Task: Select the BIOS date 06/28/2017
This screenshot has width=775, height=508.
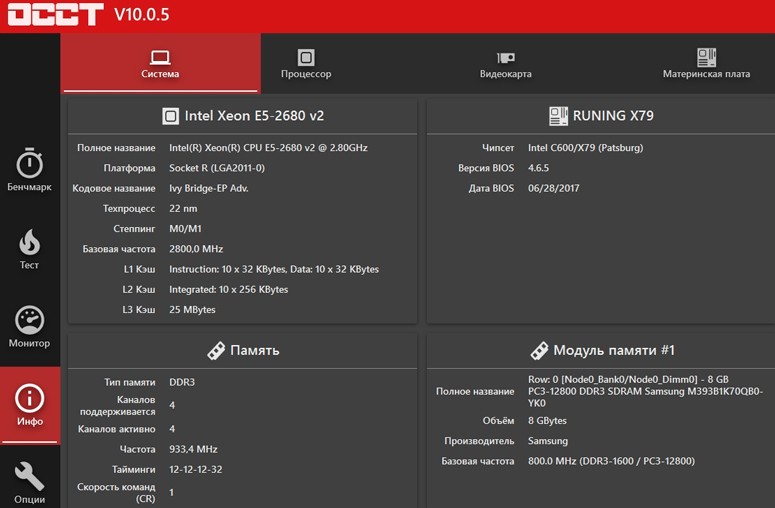Action: 554,188
